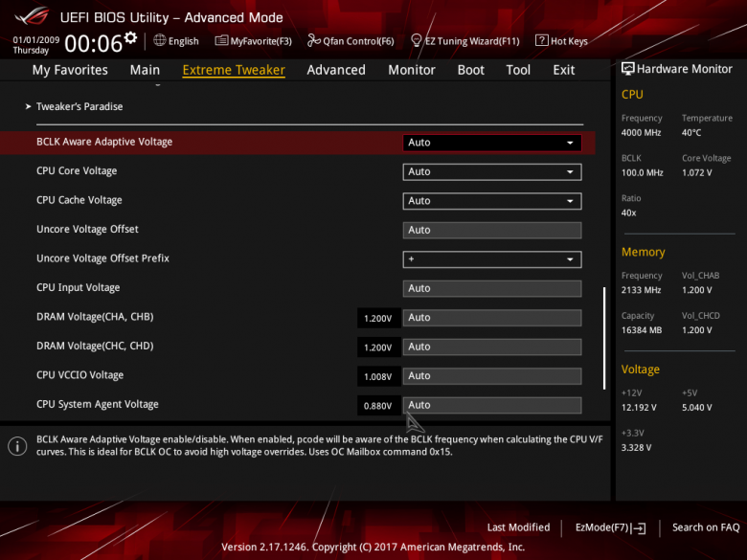The width and height of the screenshot is (747, 560).
Task: Open MyFavorite(F3) menu
Action: [x=254, y=41]
